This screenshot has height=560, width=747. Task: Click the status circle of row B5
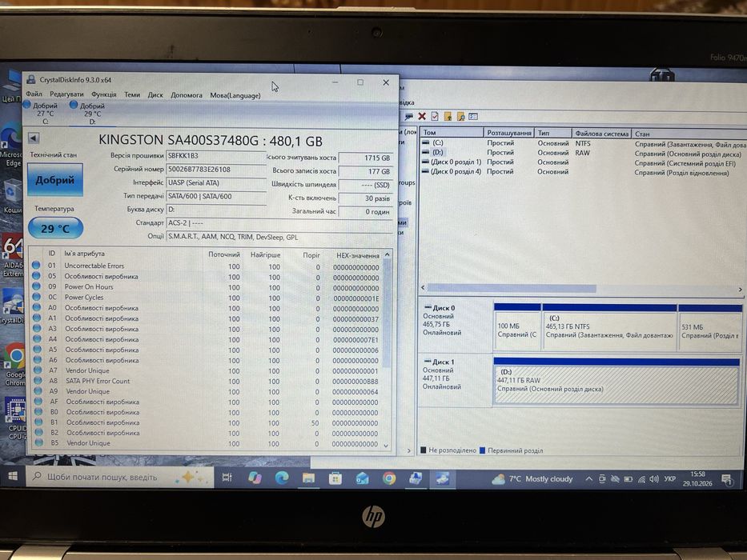(39, 442)
